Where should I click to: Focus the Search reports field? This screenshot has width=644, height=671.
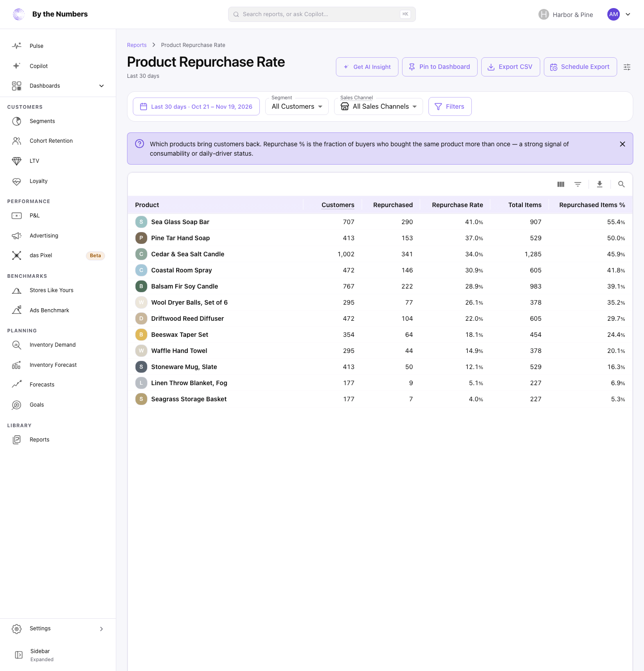(x=322, y=14)
